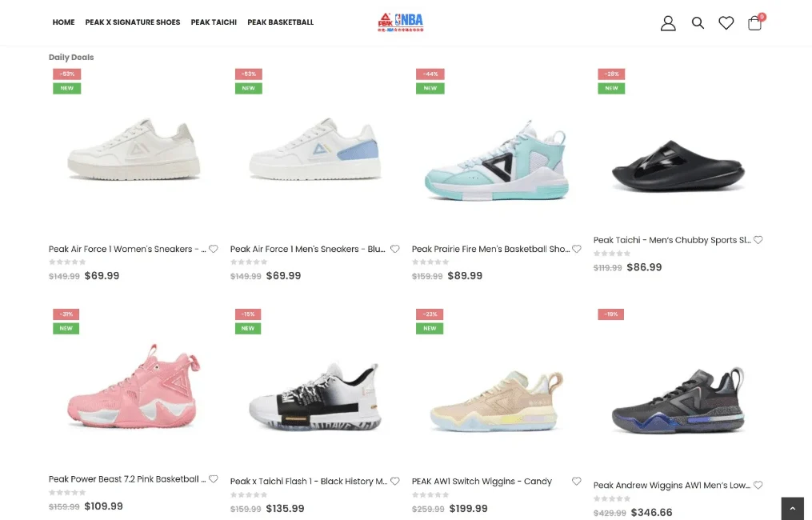Image resolution: width=812 pixels, height=520 pixels.
Task: View the black Chubby Sports slide image
Action: coord(678,166)
